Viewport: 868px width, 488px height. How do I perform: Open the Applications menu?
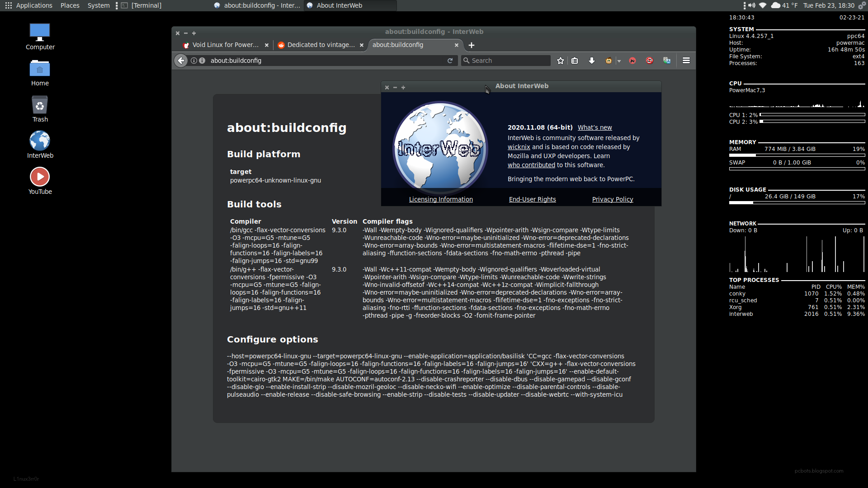pos(34,5)
